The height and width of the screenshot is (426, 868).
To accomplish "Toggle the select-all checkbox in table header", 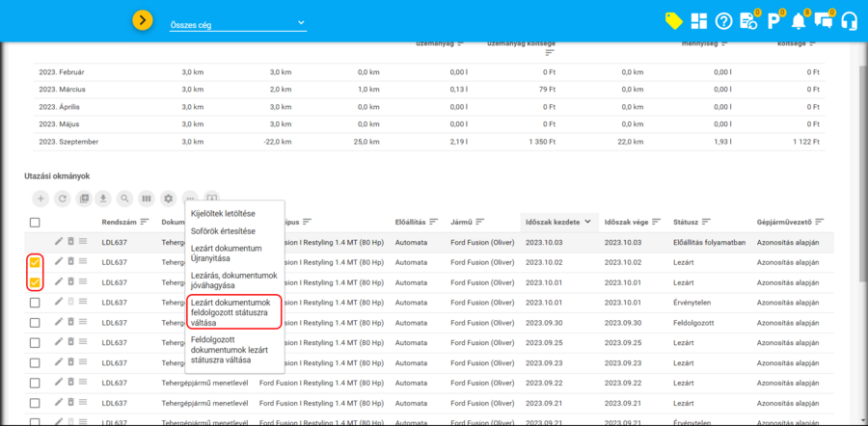I will click(35, 223).
